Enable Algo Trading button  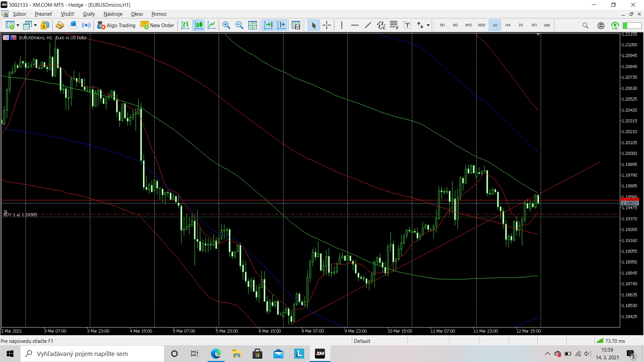(x=116, y=25)
